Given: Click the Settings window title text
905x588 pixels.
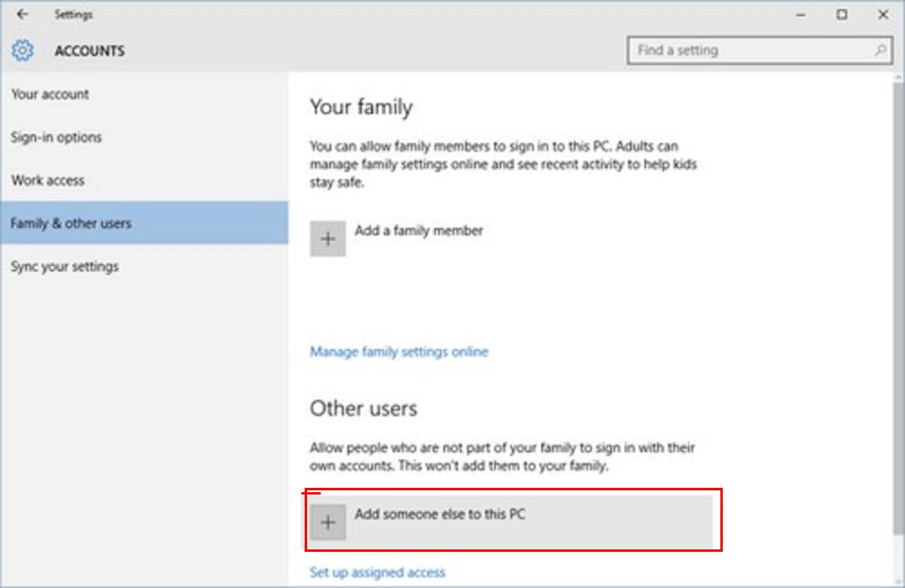Looking at the screenshot, I should click(73, 14).
